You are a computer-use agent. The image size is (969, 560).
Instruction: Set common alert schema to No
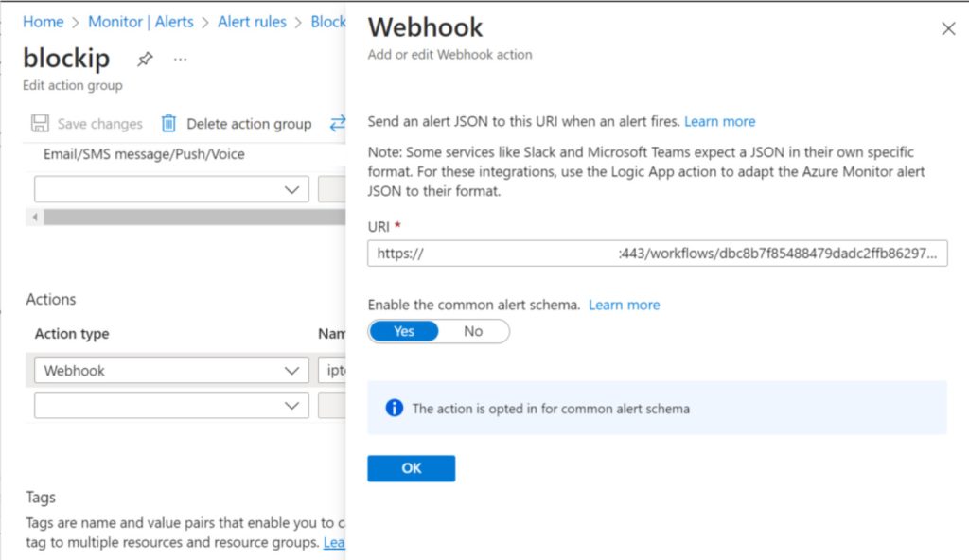pyautogui.click(x=473, y=331)
